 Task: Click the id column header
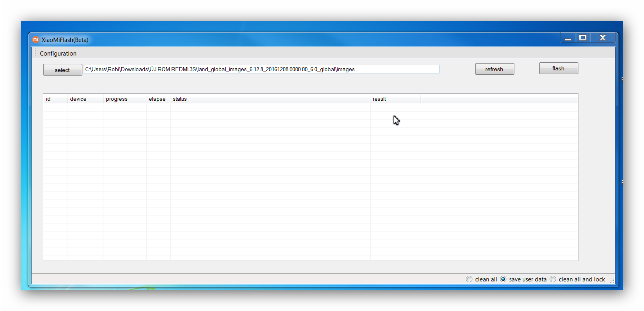click(x=56, y=99)
